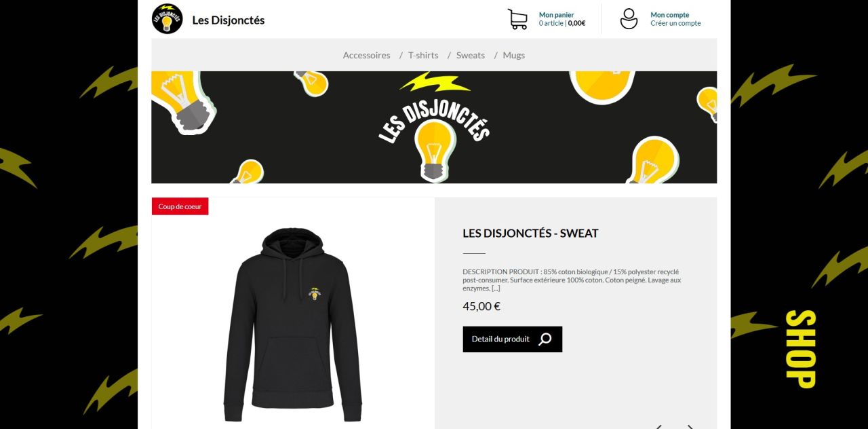Image resolution: width=868 pixels, height=429 pixels.
Task: Open the Mon panier link
Action: 557,15
